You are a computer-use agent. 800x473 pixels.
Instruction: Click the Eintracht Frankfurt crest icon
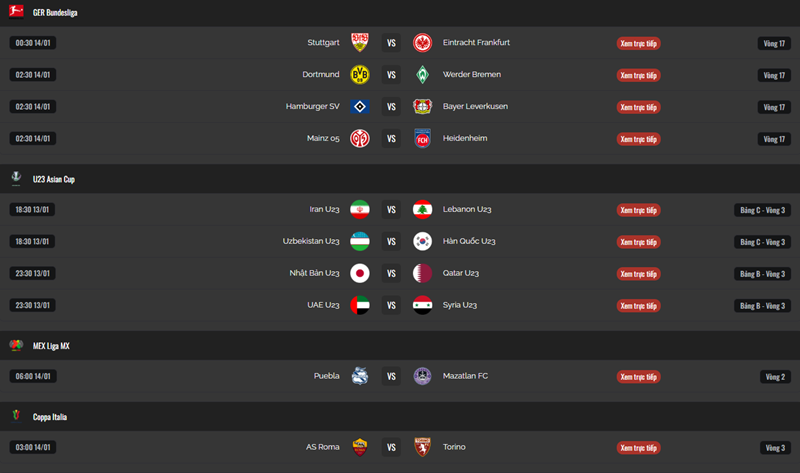point(422,43)
